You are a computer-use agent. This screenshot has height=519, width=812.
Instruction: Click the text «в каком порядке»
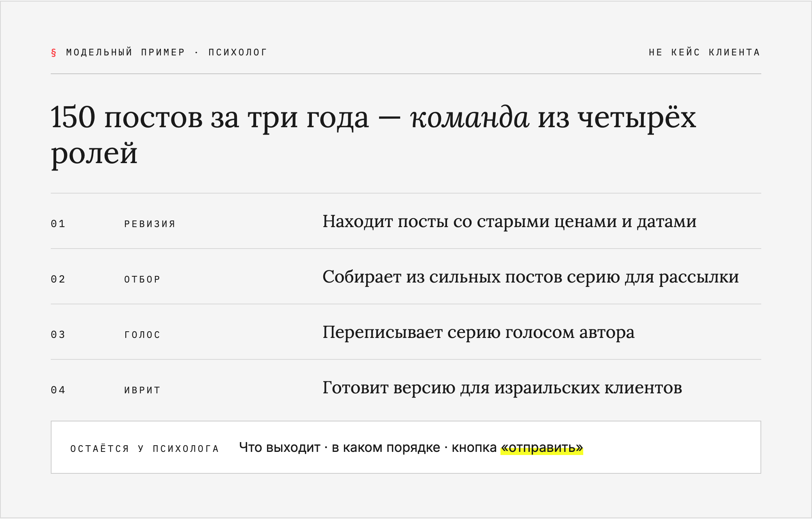click(386, 447)
